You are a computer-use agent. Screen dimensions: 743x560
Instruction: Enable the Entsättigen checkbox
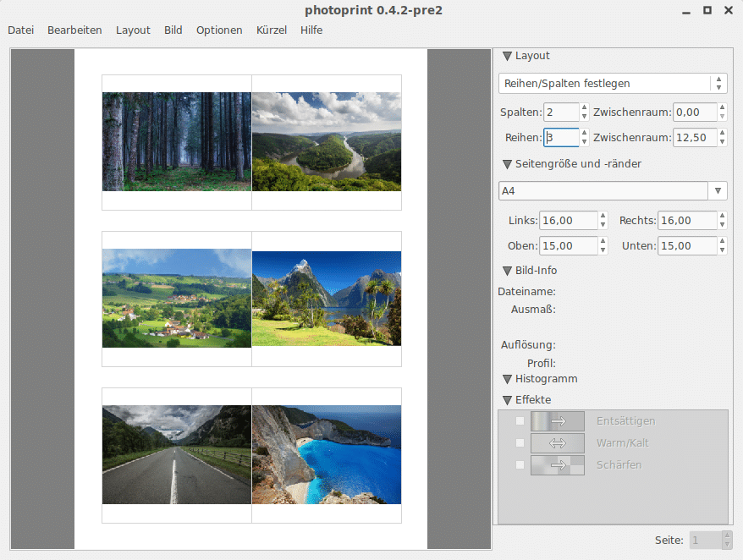[x=520, y=420]
